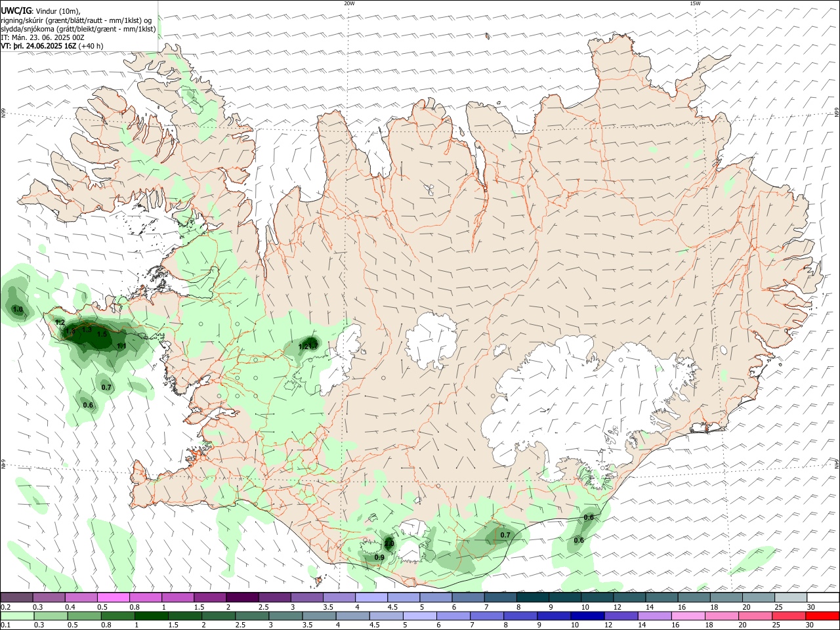Screen dimensions: 840x630
Task: Select the gray-teal swatch labeled 16 in upper legend
Action: tap(694, 598)
